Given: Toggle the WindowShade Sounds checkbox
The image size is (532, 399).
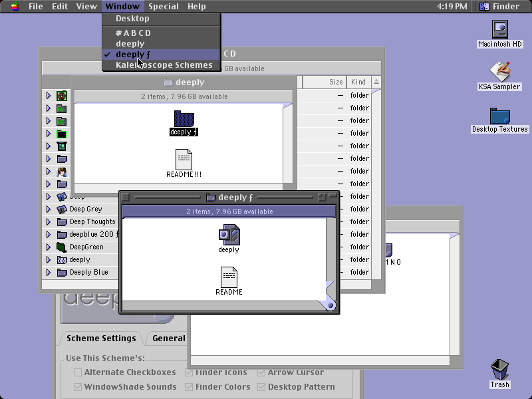Looking at the screenshot, I should point(78,387).
